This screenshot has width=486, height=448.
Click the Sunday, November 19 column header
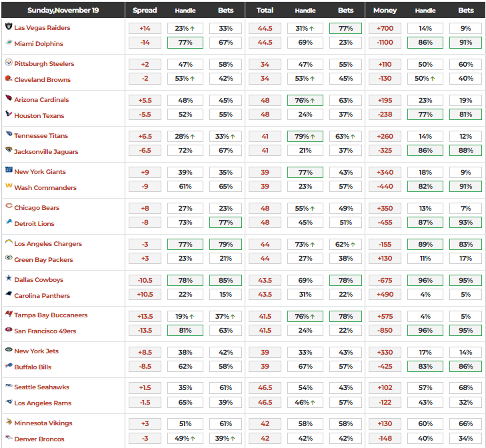coord(63,10)
